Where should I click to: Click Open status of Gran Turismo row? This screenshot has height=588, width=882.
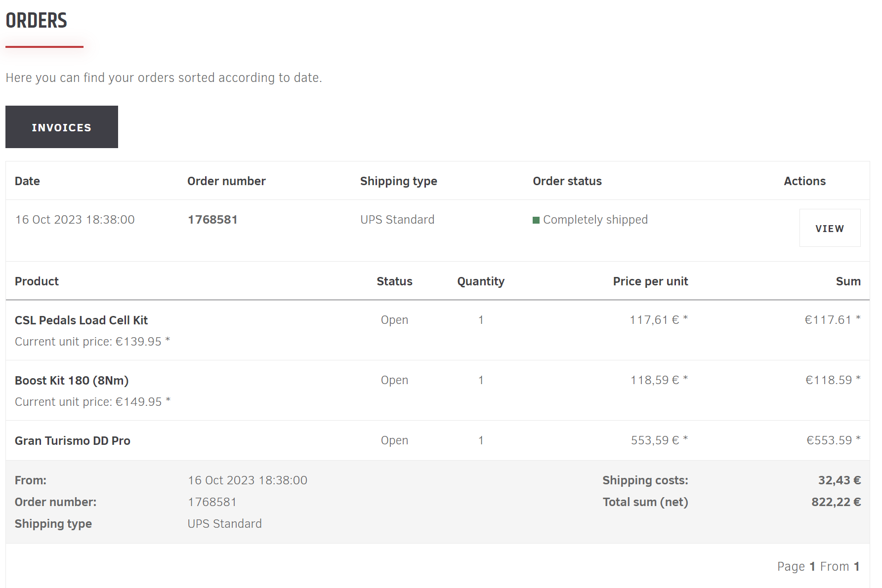click(394, 441)
